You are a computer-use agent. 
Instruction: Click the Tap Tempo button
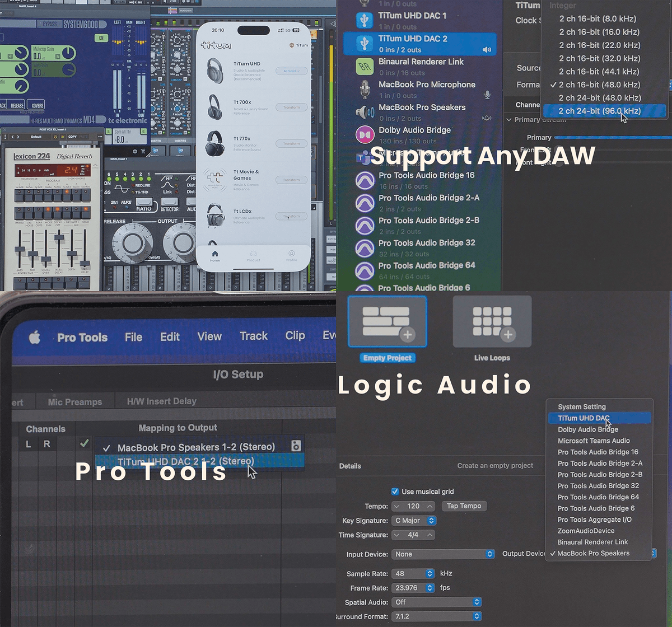pos(464,506)
